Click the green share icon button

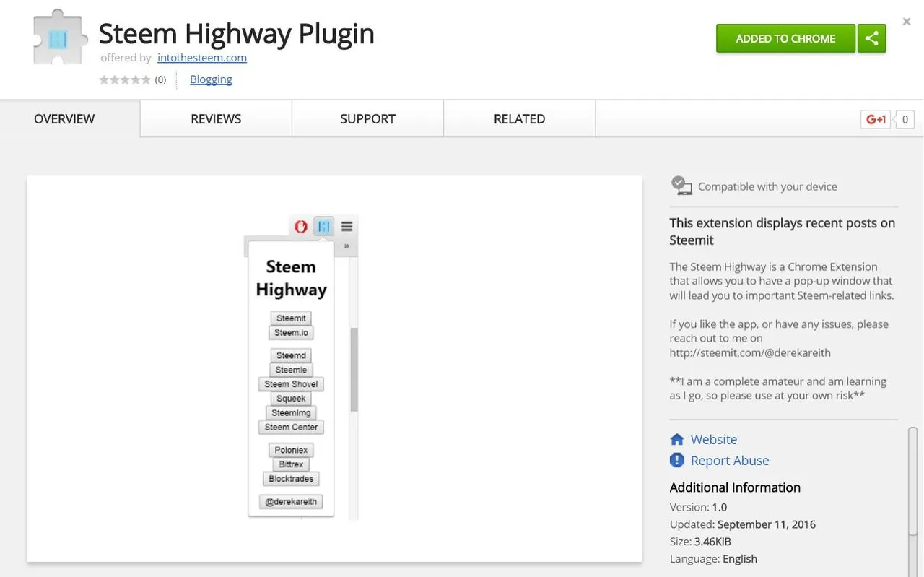click(x=871, y=38)
